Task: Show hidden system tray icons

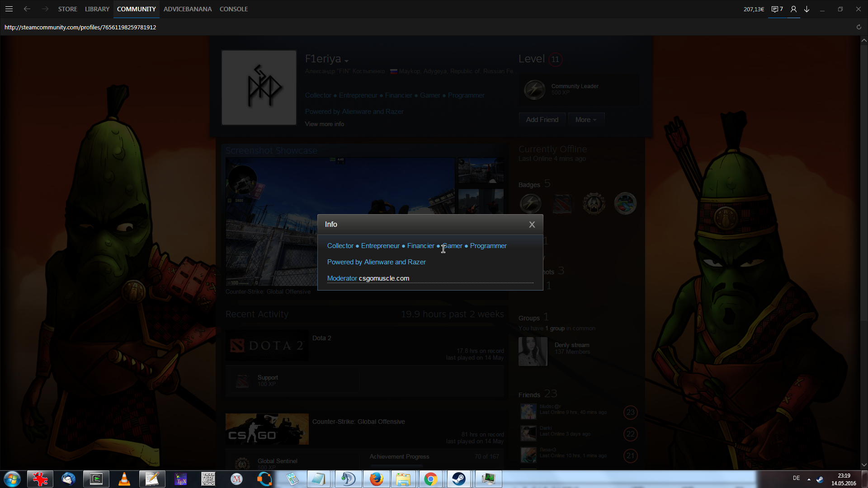Action: (809, 479)
